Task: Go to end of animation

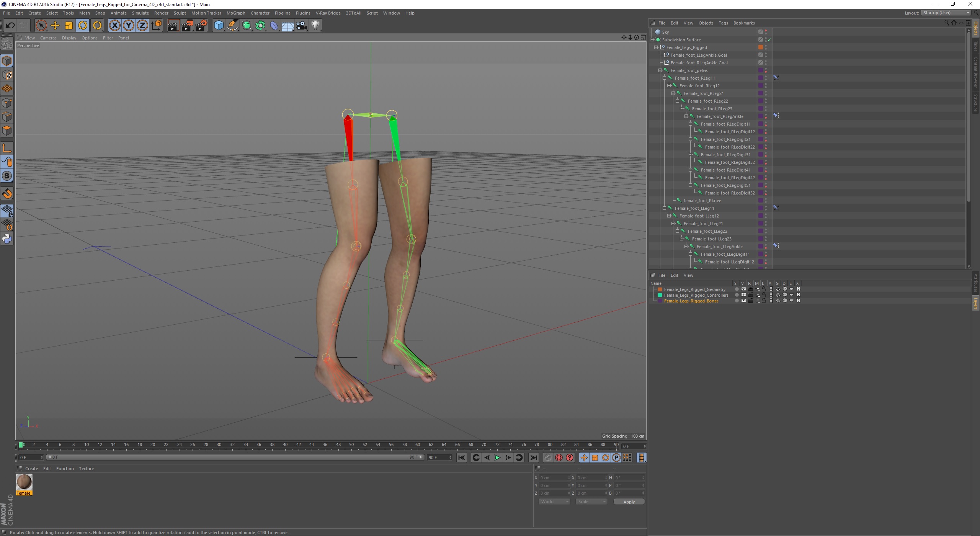Action: pos(533,458)
